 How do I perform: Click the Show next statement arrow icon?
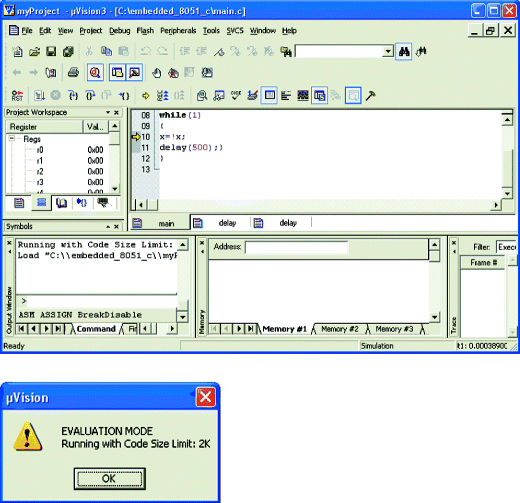[145, 96]
